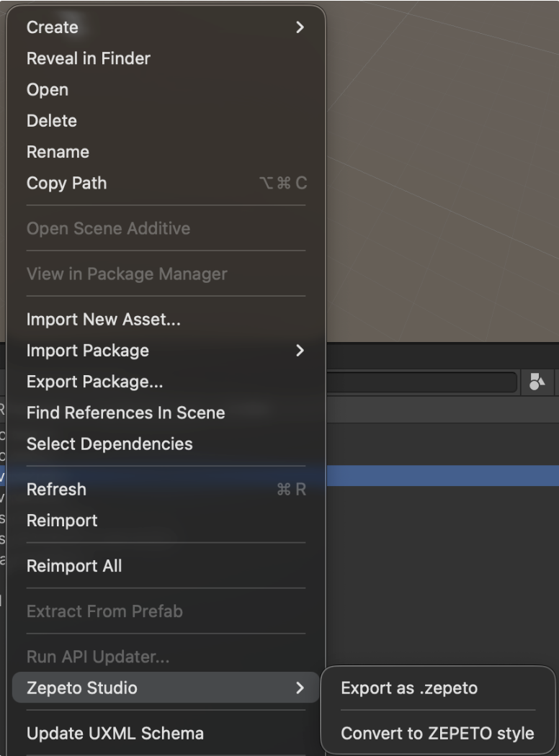
Task: Open the Import Package submenu
Action: 166,351
